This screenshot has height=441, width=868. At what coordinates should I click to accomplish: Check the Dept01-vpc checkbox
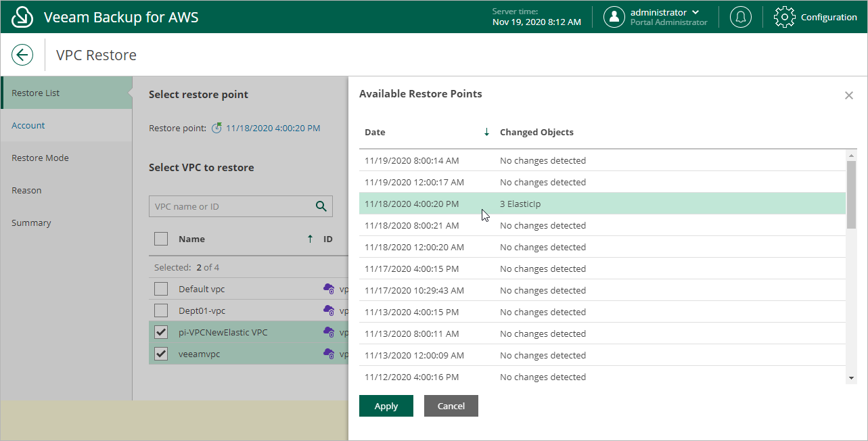[161, 310]
